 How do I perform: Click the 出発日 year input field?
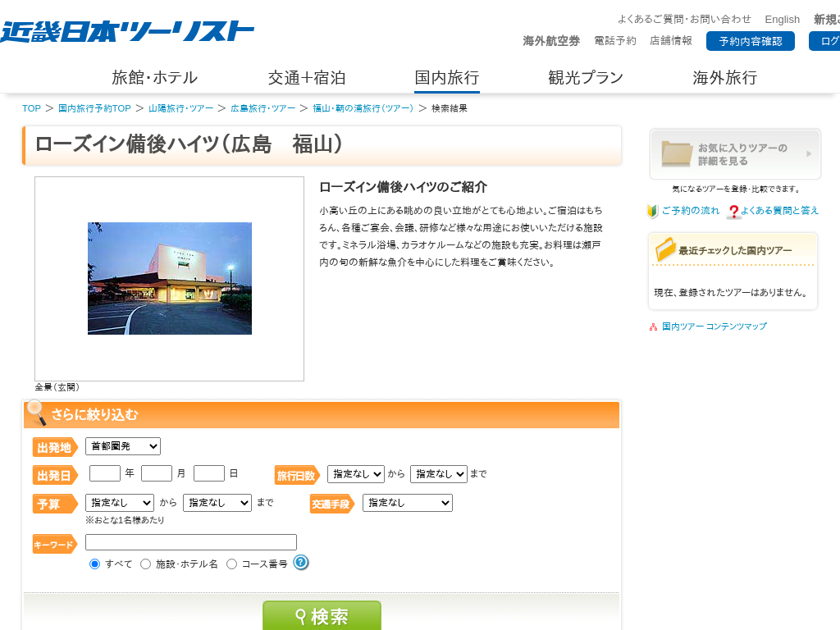[105, 473]
